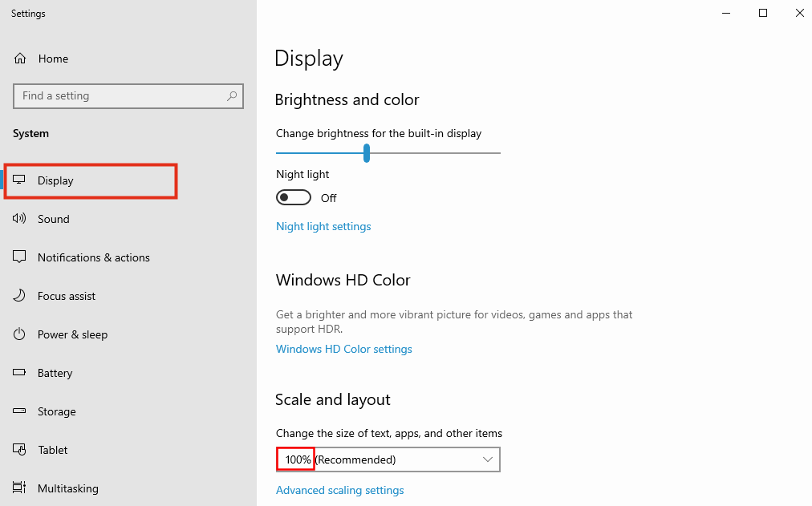
Task: Open Night light settings link
Action: pyautogui.click(x=323, y=226)
